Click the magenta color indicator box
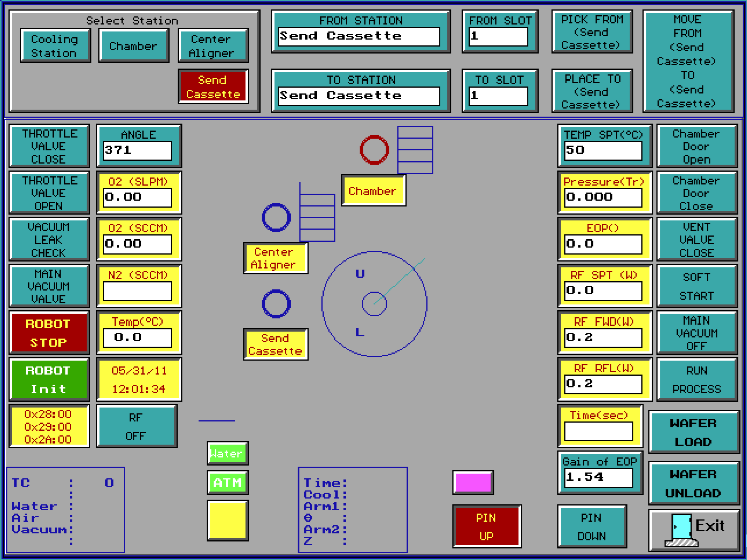Image resolution: width=747 pixels, height=560 pixels. [473, 483]
